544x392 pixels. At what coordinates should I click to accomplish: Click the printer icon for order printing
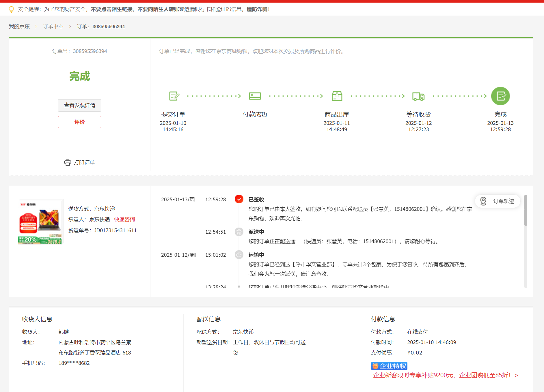point(68,163)
